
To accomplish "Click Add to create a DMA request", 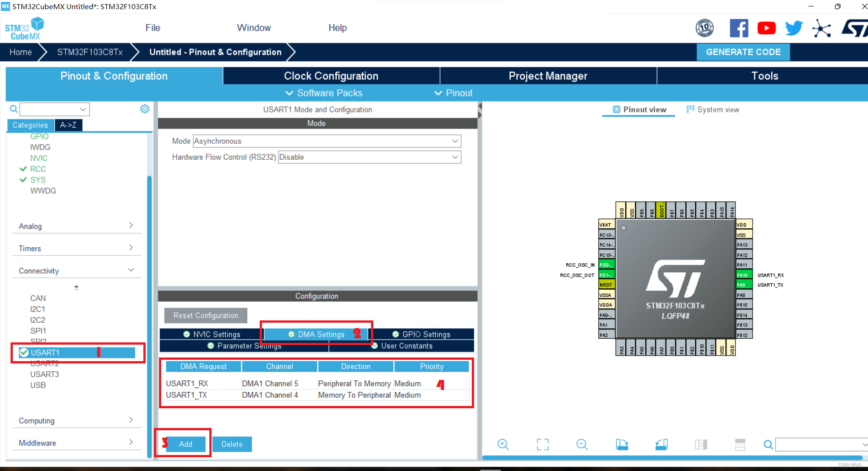I will point(186,444).
